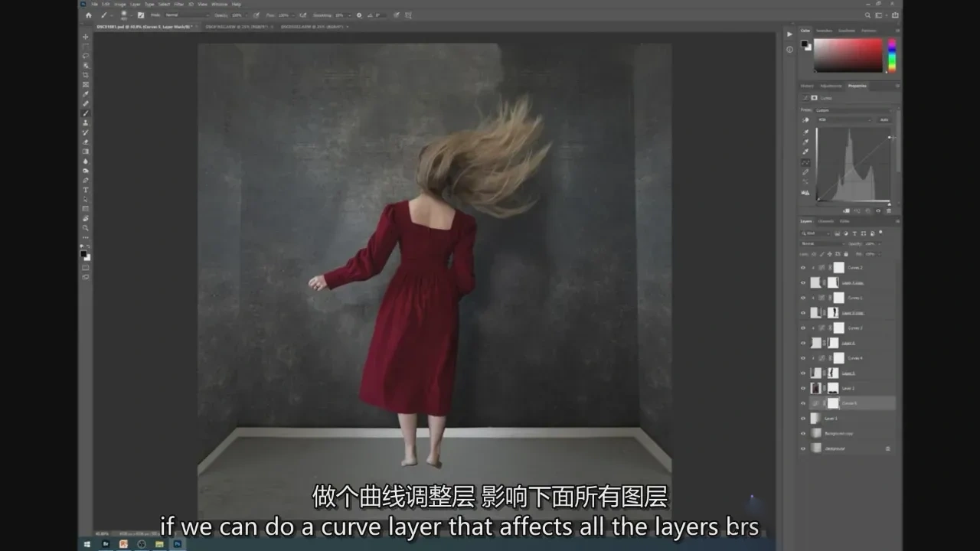
Task: Click the Auto button in Curves
Action: [x=884, y=120]
